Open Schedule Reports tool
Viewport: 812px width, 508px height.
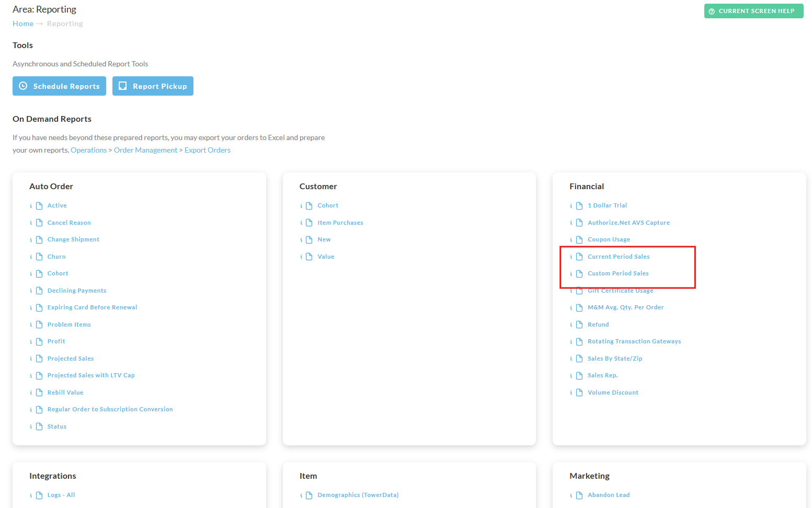tap(59, 86)
